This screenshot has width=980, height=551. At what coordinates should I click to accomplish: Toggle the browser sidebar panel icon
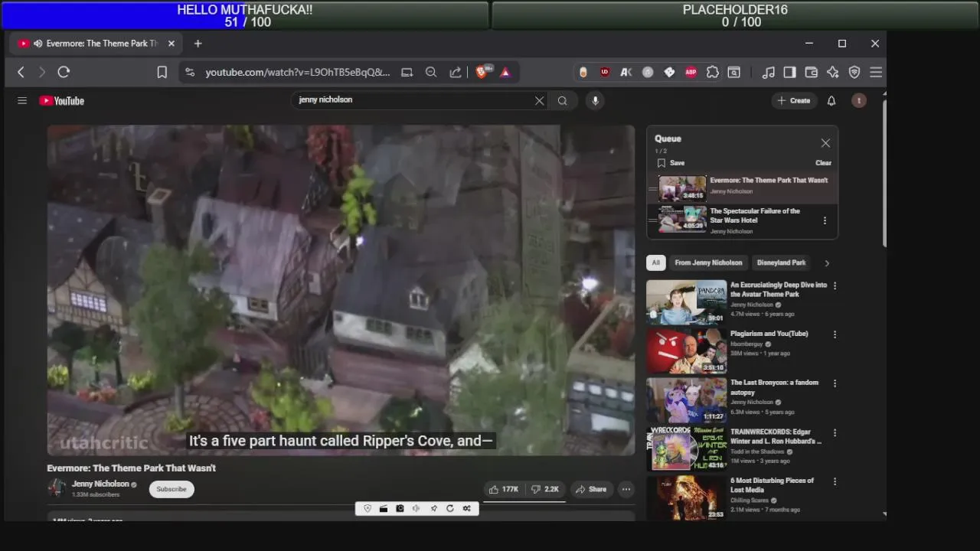pos(789,72)
